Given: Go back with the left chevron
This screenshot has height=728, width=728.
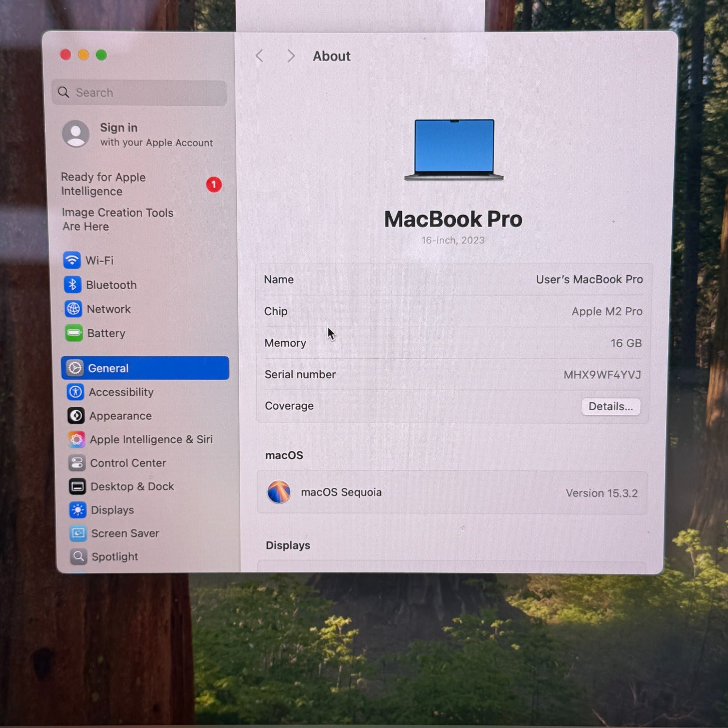Looking at the screenshot, I should click(x=260, y=56).
